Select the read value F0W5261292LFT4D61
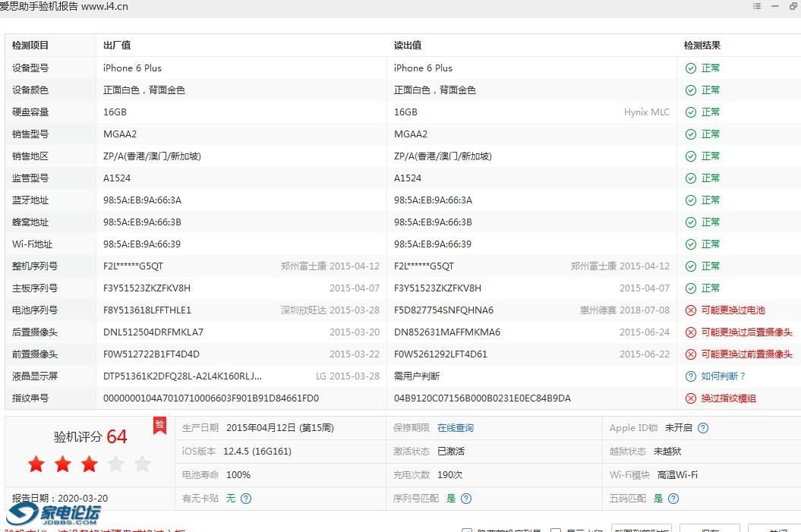Image resolution: width=801 pixels, height=532 pixels. click(440, 354)
